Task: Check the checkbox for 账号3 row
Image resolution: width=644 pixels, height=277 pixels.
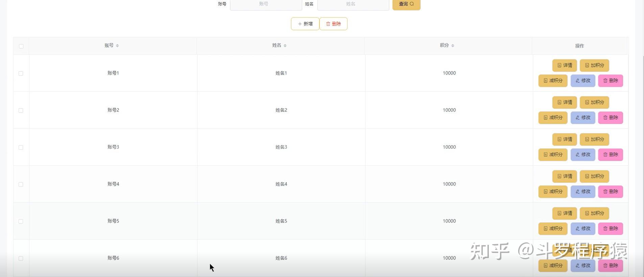Action: (x=21, y=147)
